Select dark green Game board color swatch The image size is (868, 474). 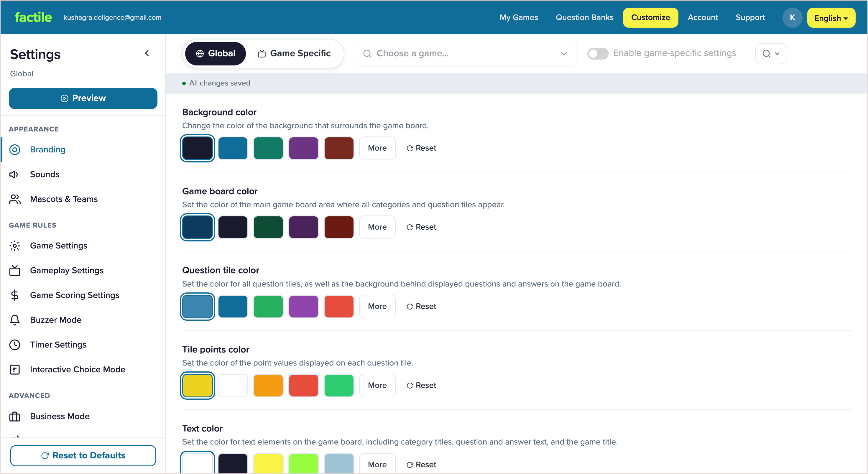268,227
